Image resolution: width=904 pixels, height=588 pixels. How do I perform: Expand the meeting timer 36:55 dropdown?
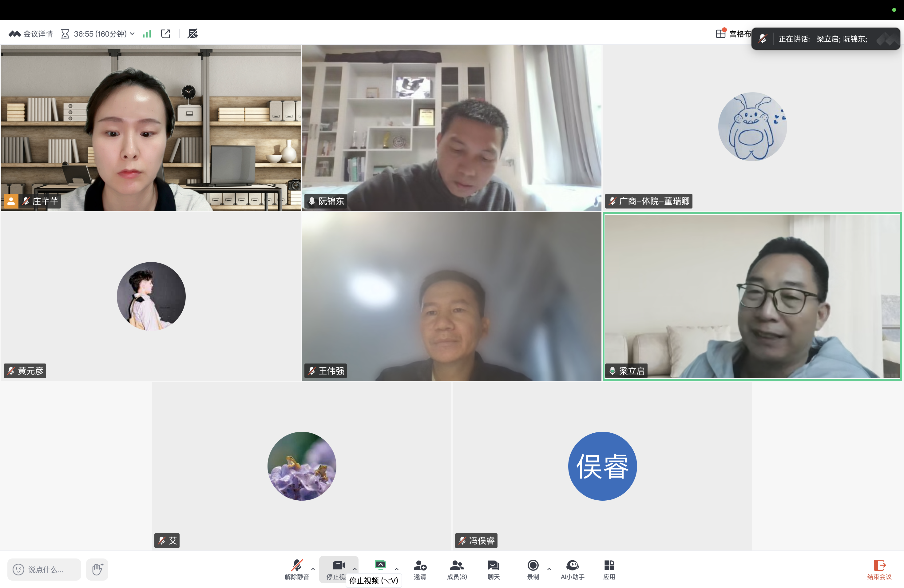(x=133, y=34)
